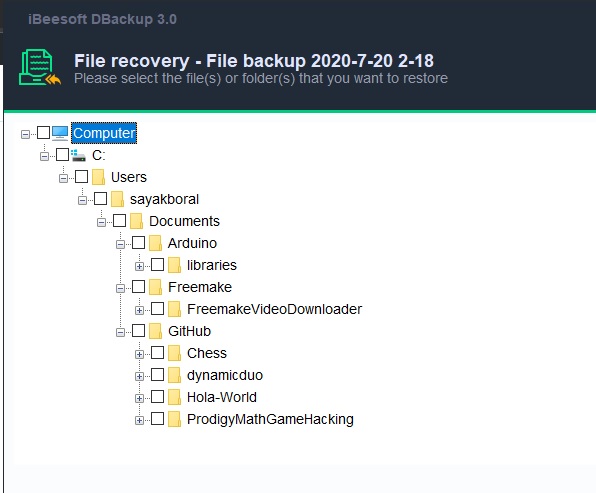Click the Documents folder icon

click(x=136, y=221)
